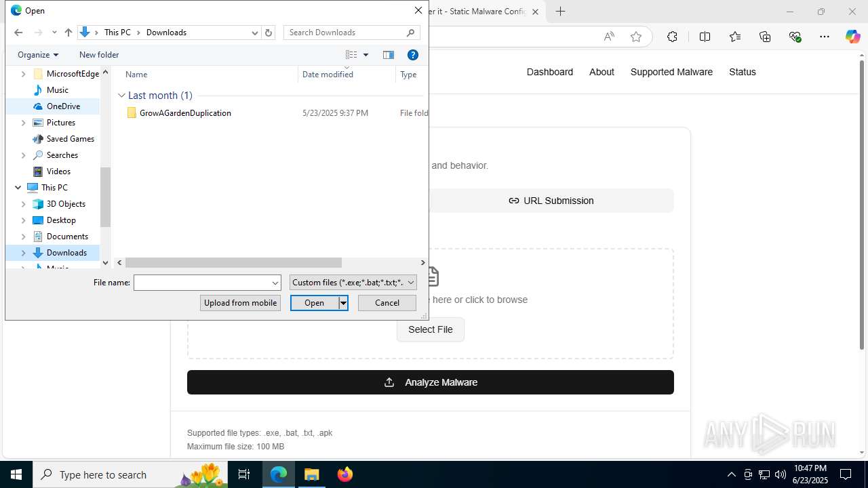Open Edge Extensions icon
Screen dimensions: 868x488
[672, 37]
